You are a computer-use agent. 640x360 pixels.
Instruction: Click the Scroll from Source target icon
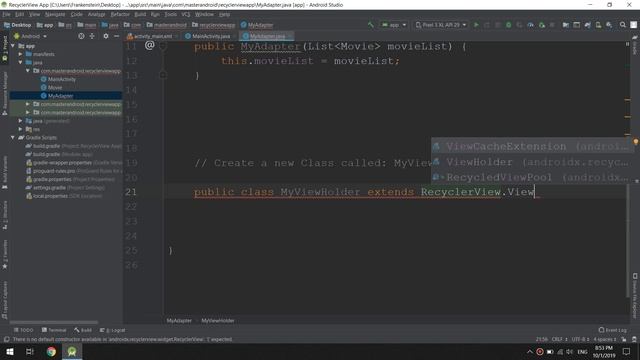(x=81, y=36)
